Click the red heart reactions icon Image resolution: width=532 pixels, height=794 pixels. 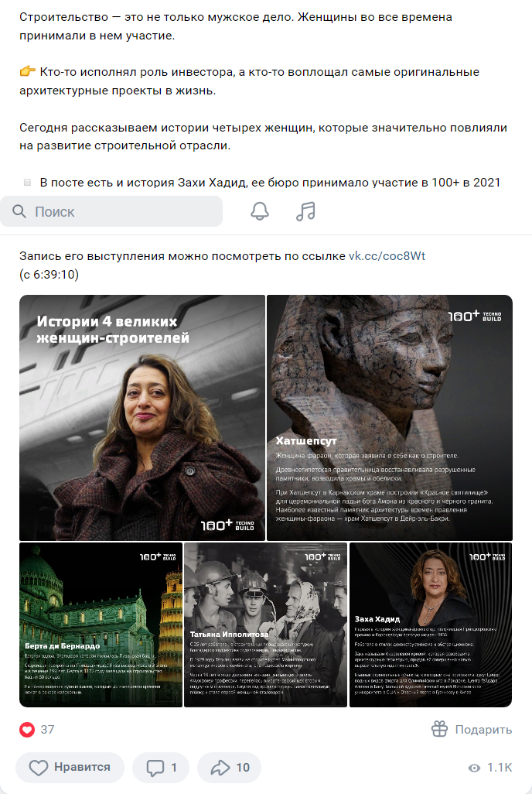point(27,730)
